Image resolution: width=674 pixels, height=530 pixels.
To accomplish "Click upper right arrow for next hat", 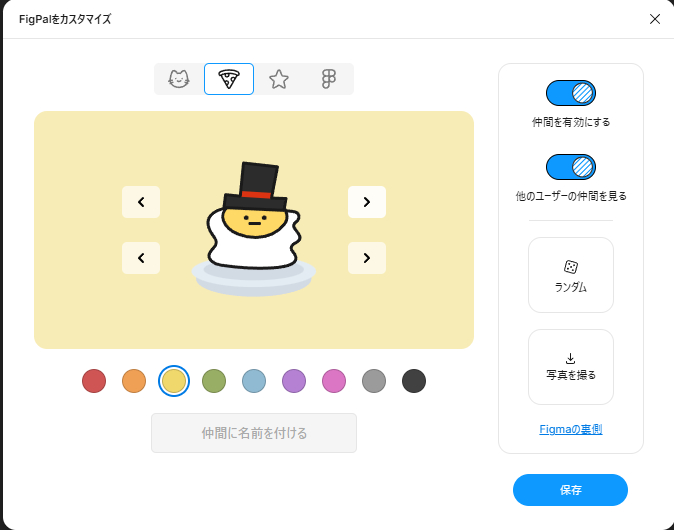I will (367, 202).
